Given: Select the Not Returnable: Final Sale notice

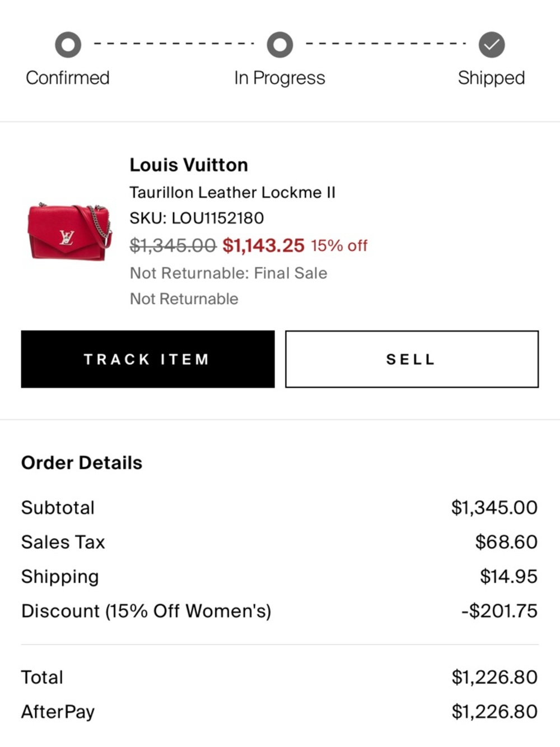Looking at the screenshot, I should click(228, 273).
